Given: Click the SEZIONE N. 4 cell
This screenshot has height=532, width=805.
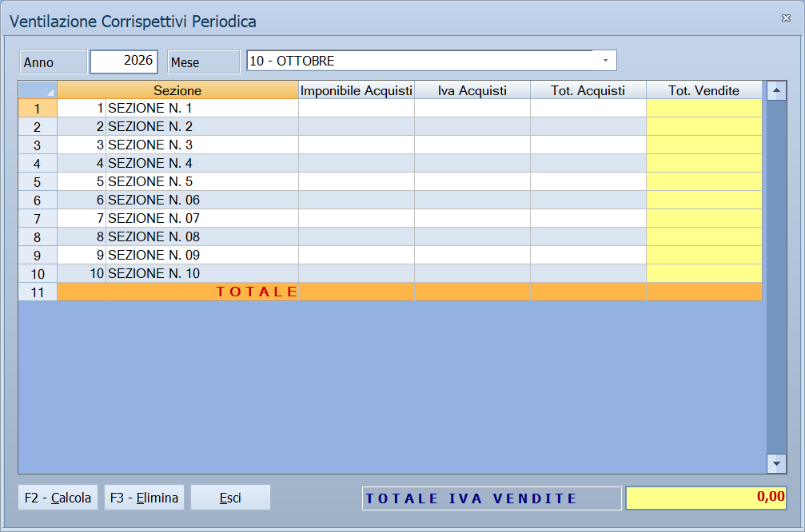Looking at the screenshot, I should pos(202,163).
